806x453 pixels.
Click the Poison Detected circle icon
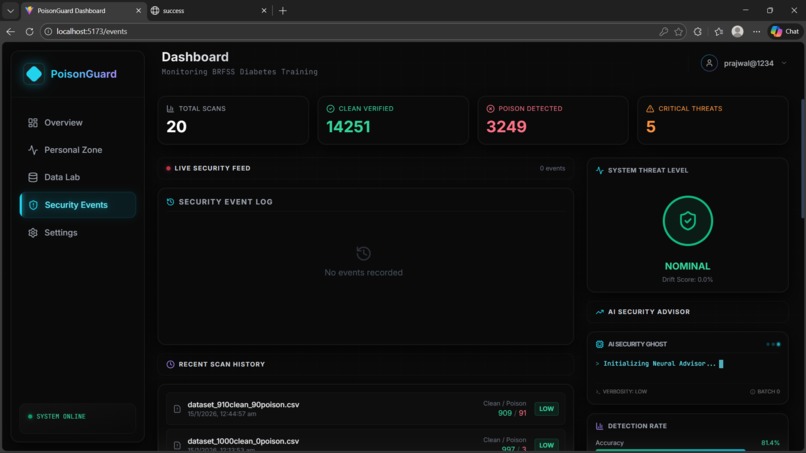coord(490,108)
